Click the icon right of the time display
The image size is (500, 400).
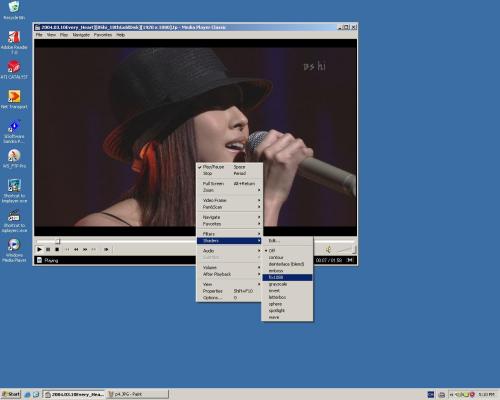pos(350,260)
